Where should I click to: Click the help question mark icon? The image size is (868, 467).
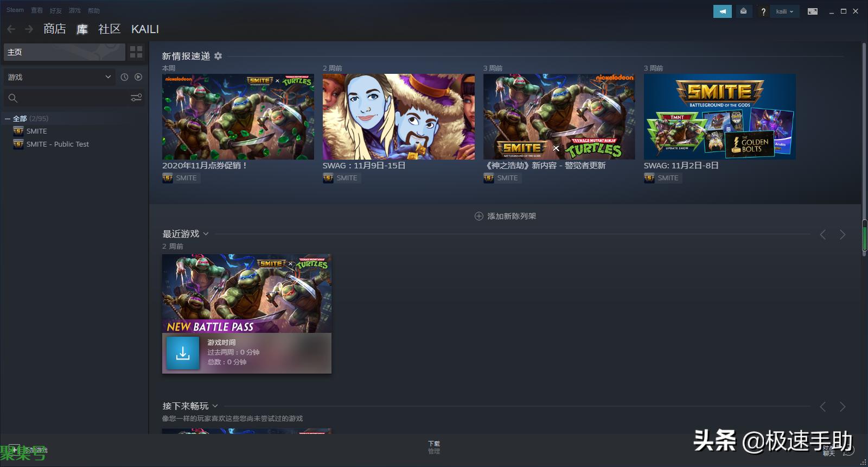(x=763, y=11)
